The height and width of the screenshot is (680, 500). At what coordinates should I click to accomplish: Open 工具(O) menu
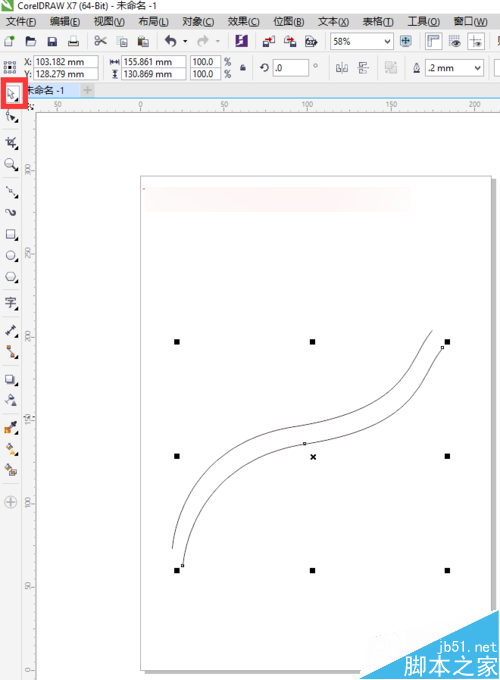point(424,22)
